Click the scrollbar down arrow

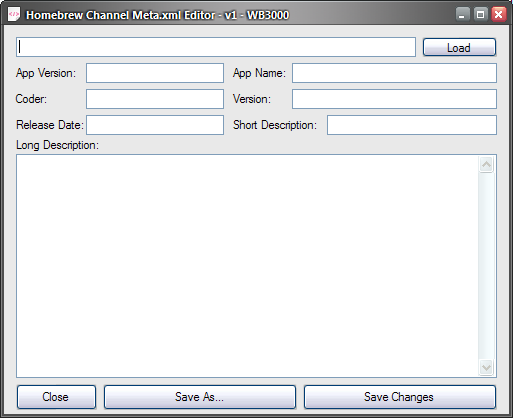[x=486, y=368]
